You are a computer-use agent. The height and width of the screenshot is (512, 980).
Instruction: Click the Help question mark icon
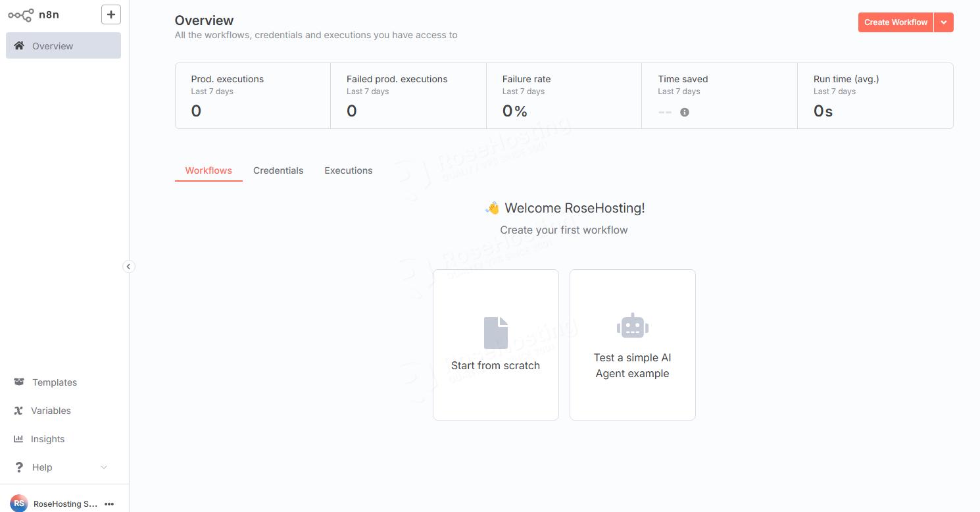(x=18, y=467)
